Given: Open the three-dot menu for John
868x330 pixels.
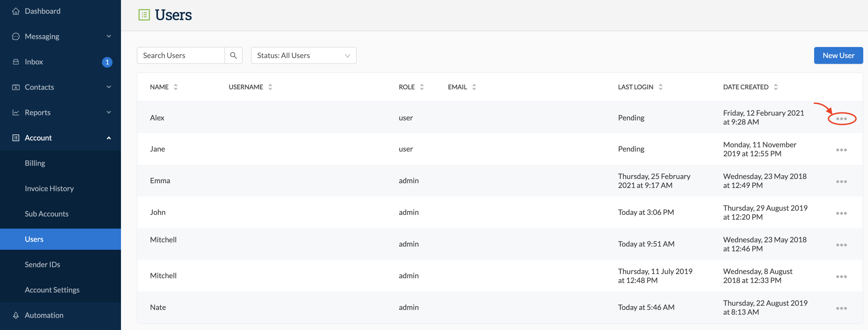Looking at the screenshot, I should click(x=841, y=213).
